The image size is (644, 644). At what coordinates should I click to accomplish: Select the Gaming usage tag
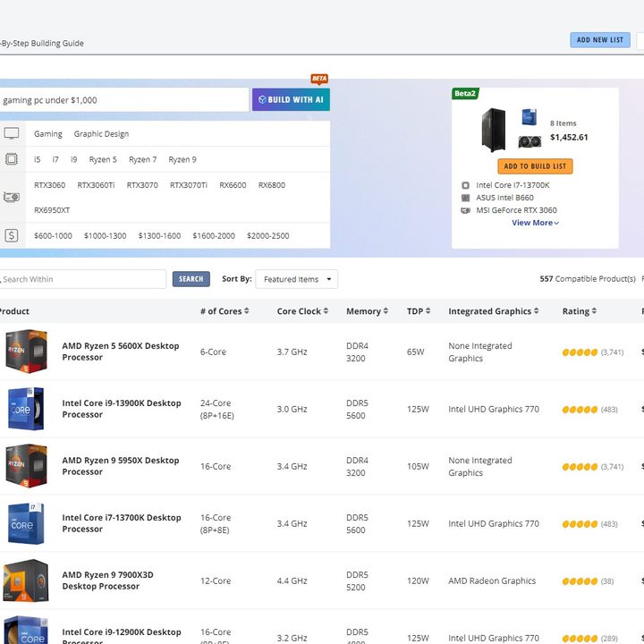48,134
